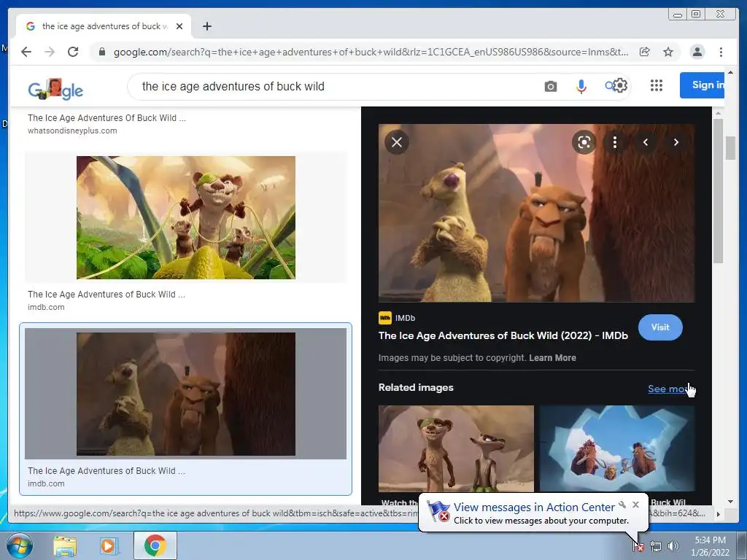Dismiss the Action Center balloon
This screenshot has width=747, height=560.
[x=635, y=505]
